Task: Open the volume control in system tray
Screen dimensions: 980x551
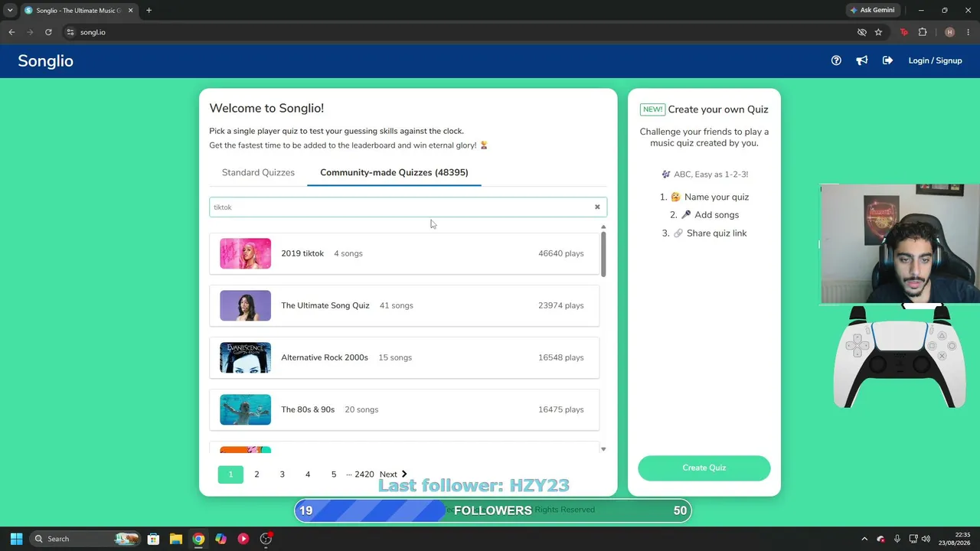Action: (926, 539)
